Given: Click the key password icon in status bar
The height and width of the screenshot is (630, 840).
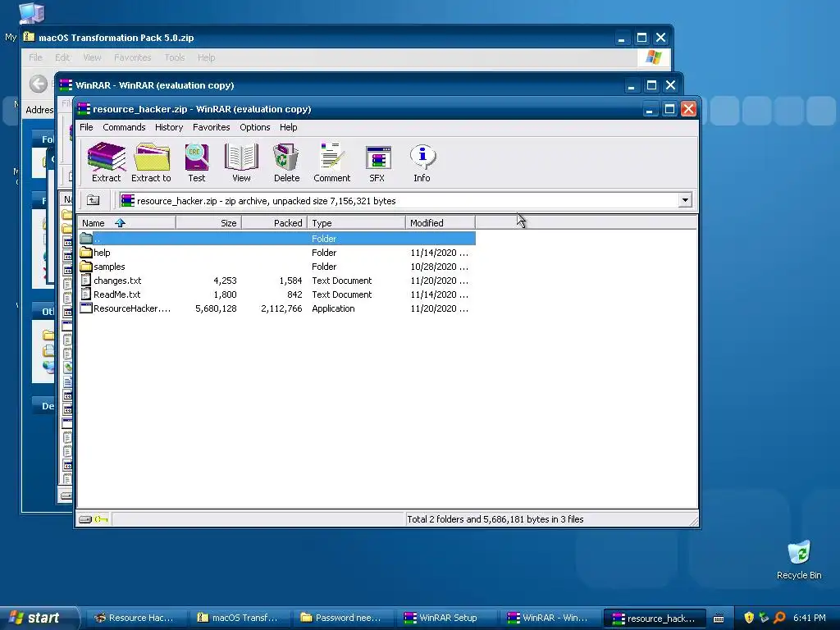Looking at the screenshot, I should pyautogui.click(x=101, y=519).
